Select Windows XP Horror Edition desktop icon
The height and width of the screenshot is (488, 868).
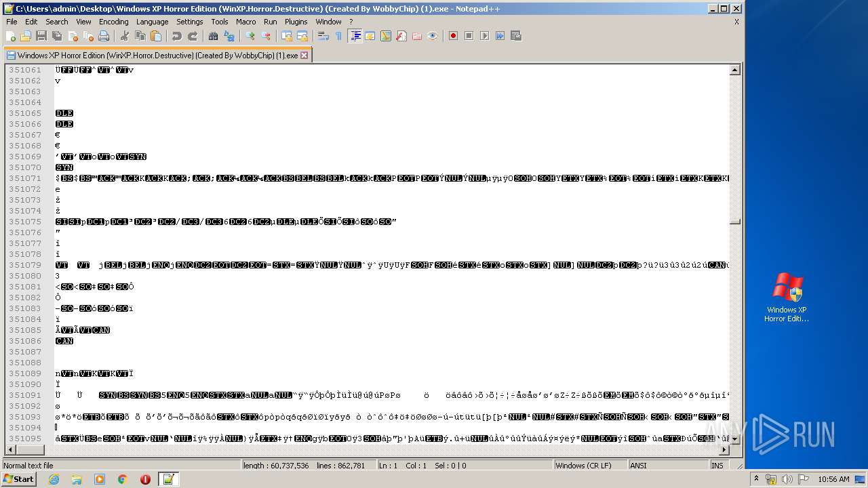pos(787,297)
